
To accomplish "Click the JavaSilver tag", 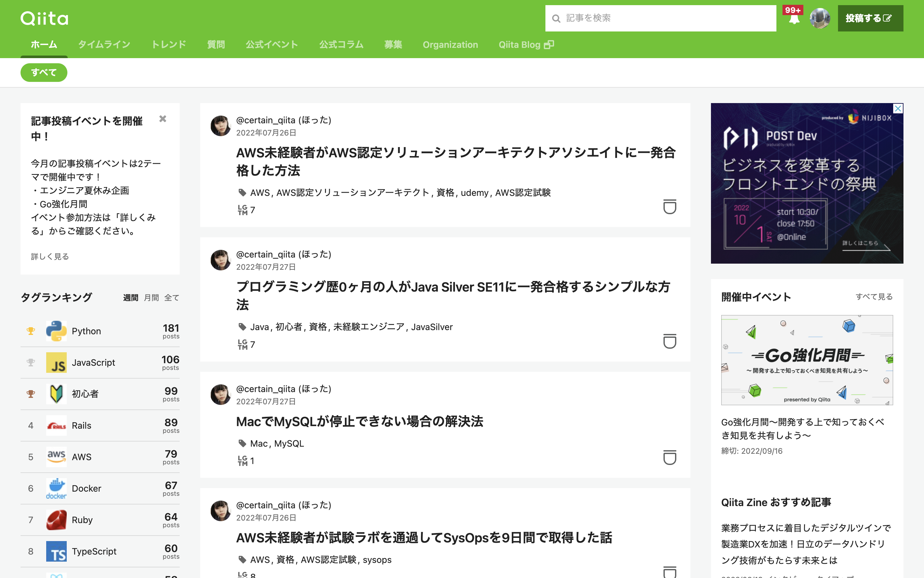I will click(x=432, y=327).
